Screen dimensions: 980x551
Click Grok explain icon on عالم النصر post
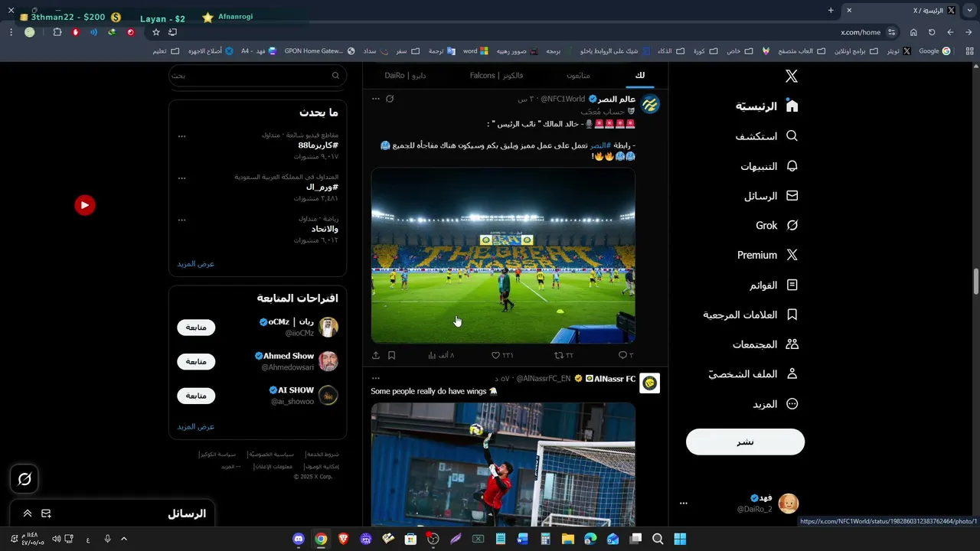(390, 99)
